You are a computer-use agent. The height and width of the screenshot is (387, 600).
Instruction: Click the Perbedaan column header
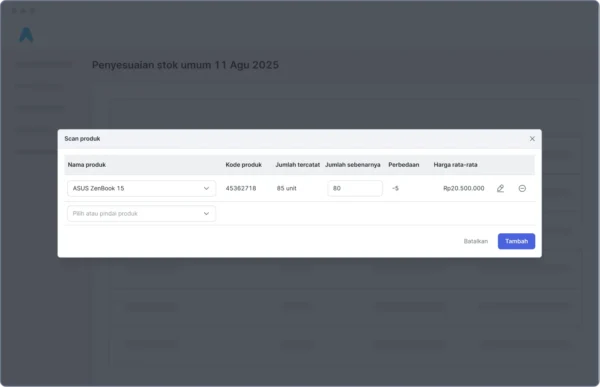pyautogui.click(x=403, y=165)
